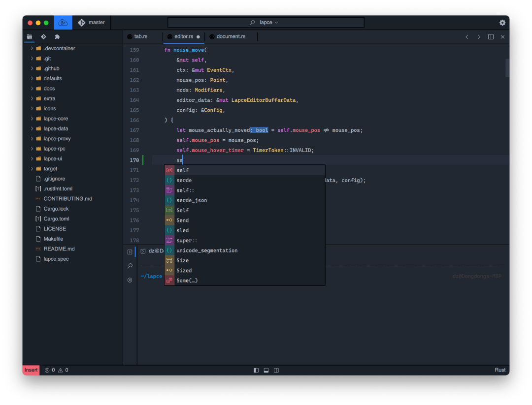This screenshot has height=405, width=532.
Task: Open the problems panel icon
Action: tap(130, 280)
